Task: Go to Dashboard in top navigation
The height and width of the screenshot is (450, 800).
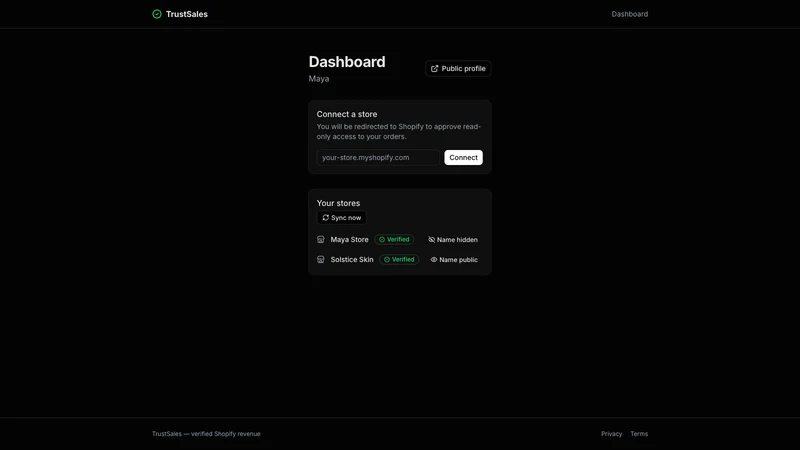Action: 630,14
